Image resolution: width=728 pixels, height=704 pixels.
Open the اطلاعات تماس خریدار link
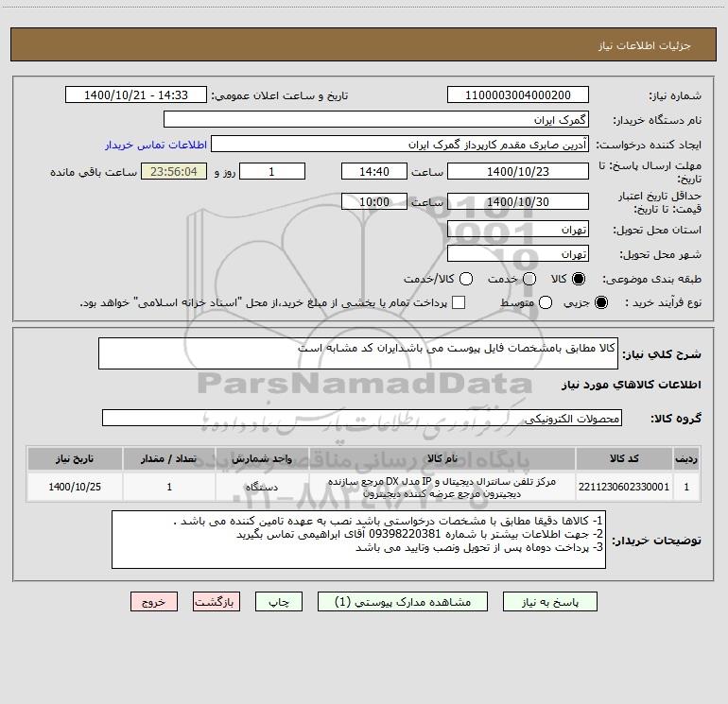point(156,145)
